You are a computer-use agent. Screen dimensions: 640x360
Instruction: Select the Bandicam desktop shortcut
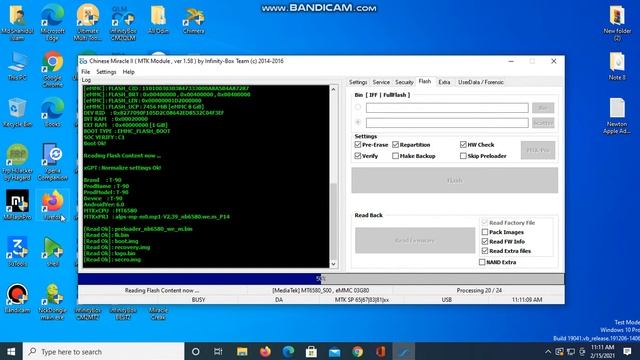coord(17,298)
